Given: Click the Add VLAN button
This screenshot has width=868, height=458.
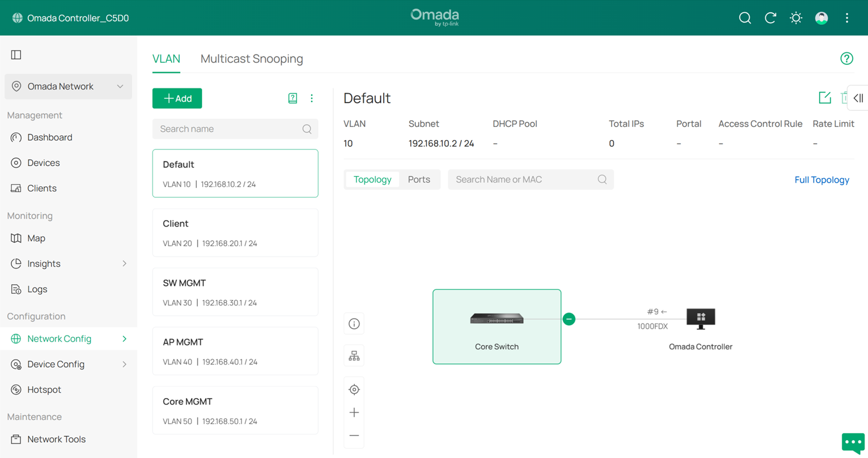Looking at the screenshot, I should pyautogui.click(x=177, y=99).
